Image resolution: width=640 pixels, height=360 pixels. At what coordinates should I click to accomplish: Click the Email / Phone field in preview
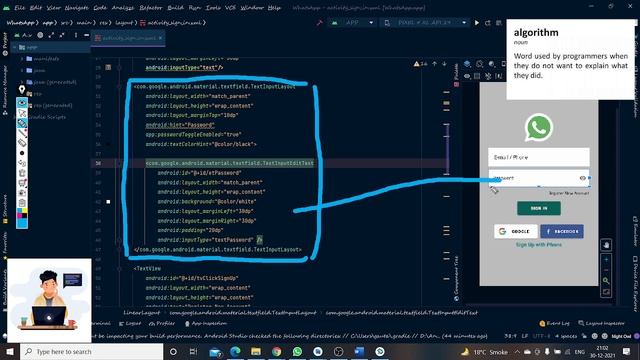pyautogui.click(x=539, y=157)
